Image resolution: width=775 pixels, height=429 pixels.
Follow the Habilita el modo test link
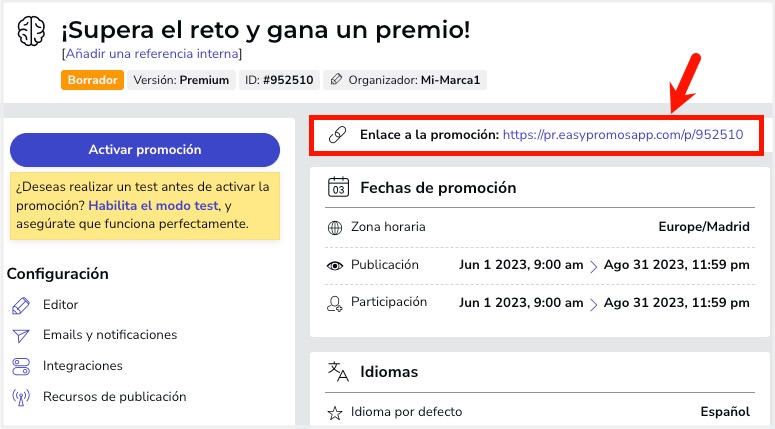pyautogui.click(x=153, y=206)
